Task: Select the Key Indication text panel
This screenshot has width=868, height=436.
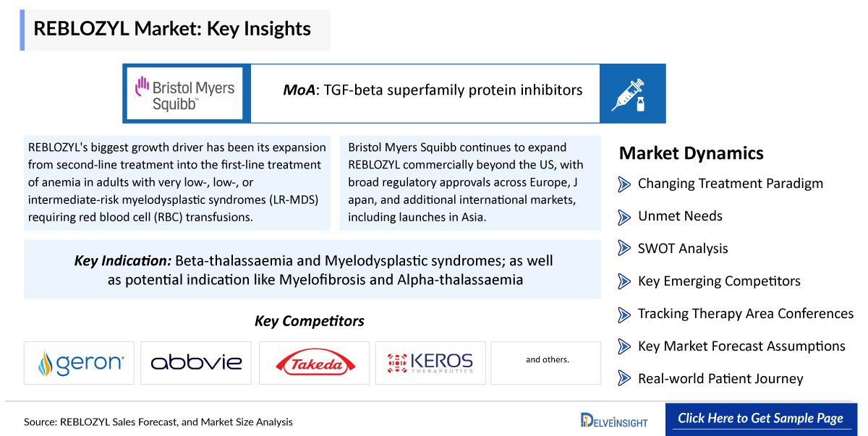Action: coord(312,269)
